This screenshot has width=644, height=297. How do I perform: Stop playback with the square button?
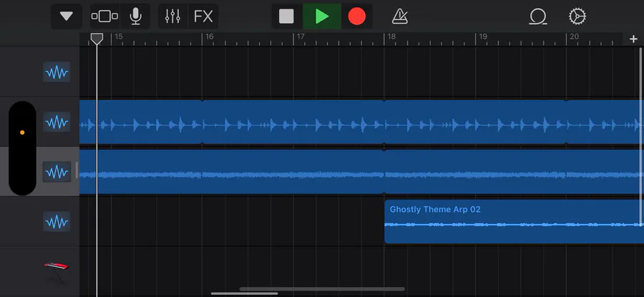[x=286, y=16]
